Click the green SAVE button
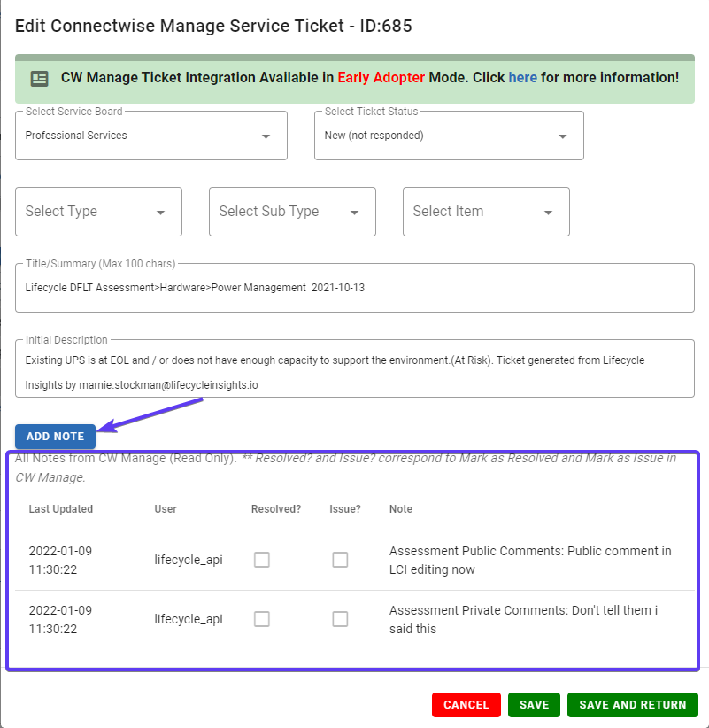This screenshot has width=709, height=728. (x=534, y=705)
